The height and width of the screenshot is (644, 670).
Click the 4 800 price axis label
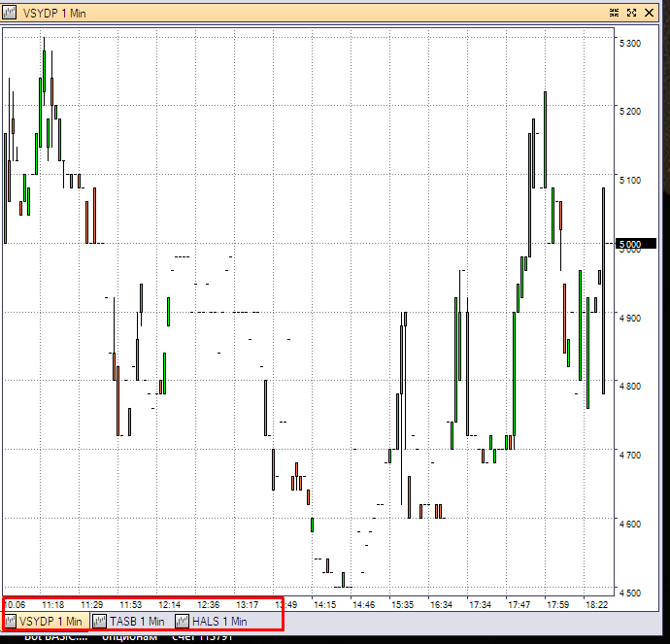point(630,386)
